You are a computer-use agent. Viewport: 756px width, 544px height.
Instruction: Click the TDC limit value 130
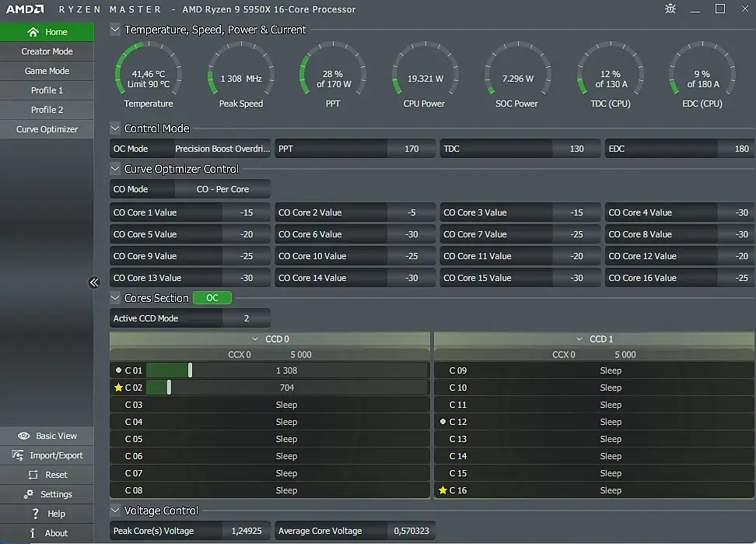coord(576,149)
